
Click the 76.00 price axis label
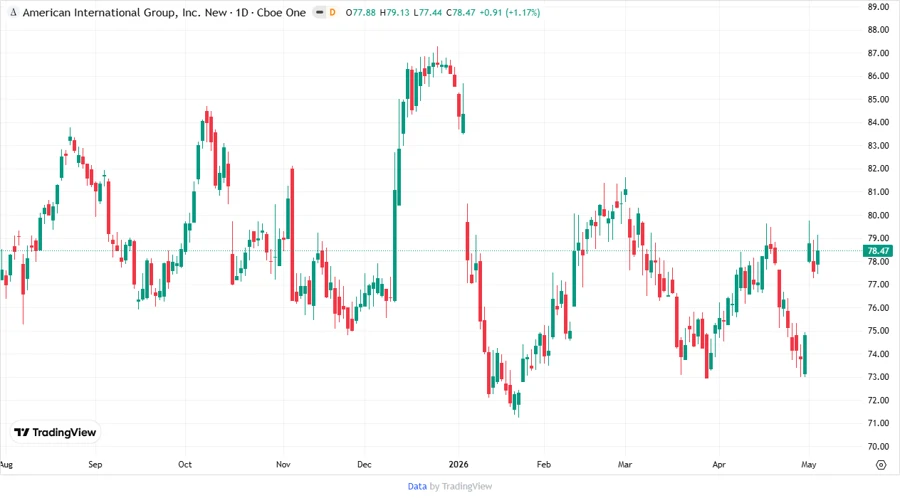point(878,308)
